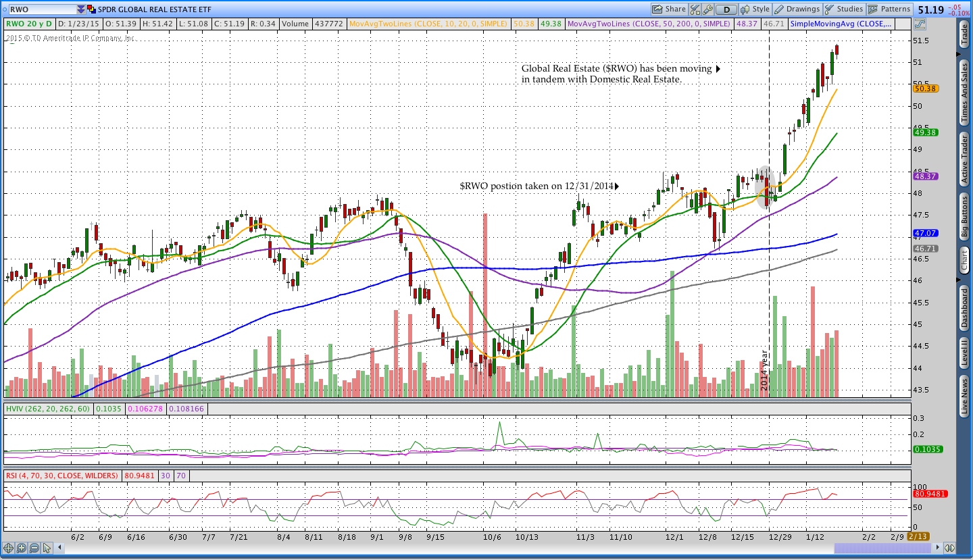Click the chart mode icon below Patterns
Viewport: 973px width, 560px height.
pyautogui.click(x=920, y=24)
